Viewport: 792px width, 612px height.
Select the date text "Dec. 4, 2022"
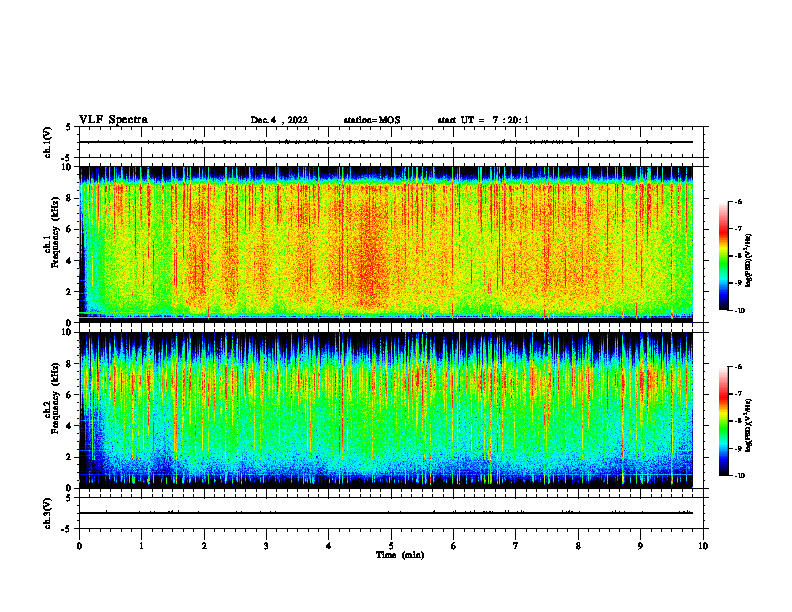tap(279, 120)
